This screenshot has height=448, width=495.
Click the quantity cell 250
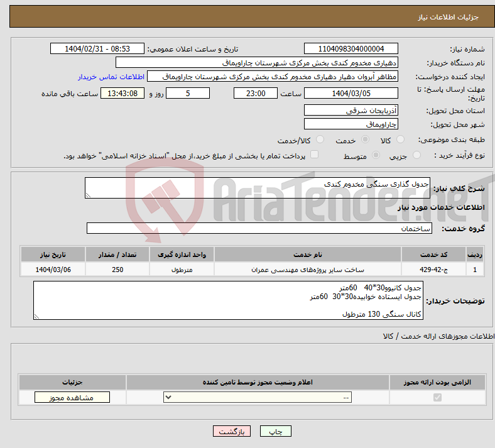point(117,270)
